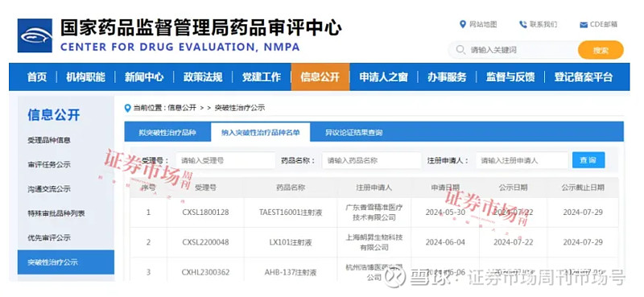The height and width of the screenshot is (297, 644).
Task: Click the 当前位置 location marker icon
Action: point(128,108)
